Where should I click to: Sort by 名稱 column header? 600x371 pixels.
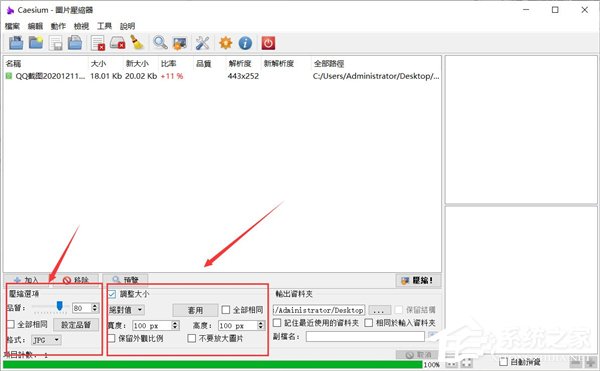pos(13,63)
